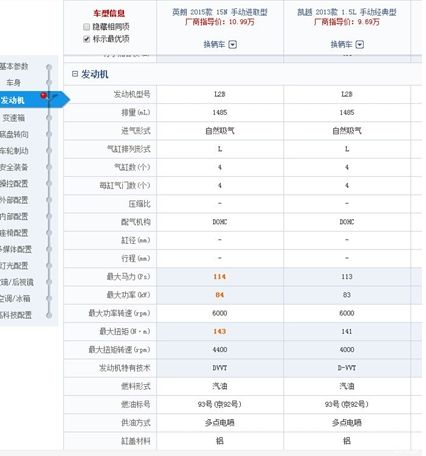Click the torque rpm value 4000
Viewport: 426px width, 456px height.
347,350
